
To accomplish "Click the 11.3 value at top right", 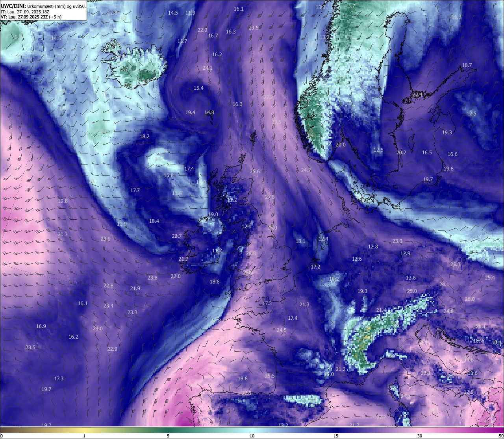I will click(456, 17).
